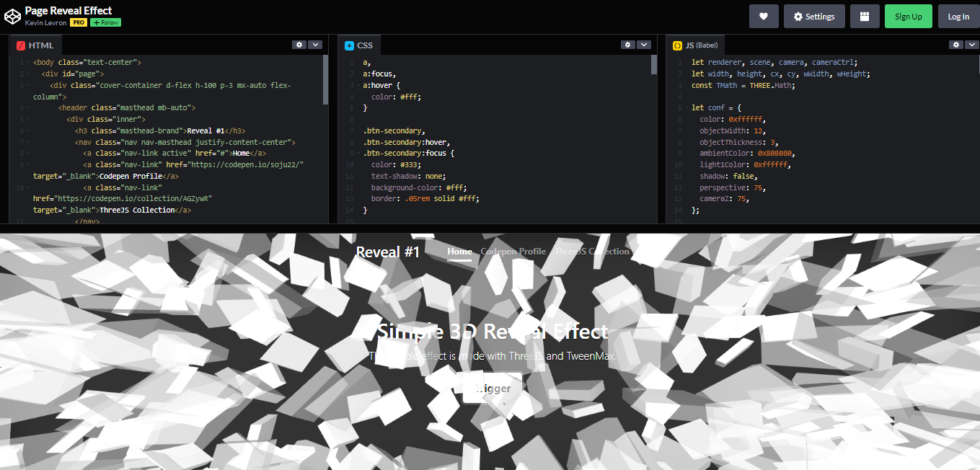Click the CodePen logo icon
Screen dimensions: 980x470
(x=12, y=17)
